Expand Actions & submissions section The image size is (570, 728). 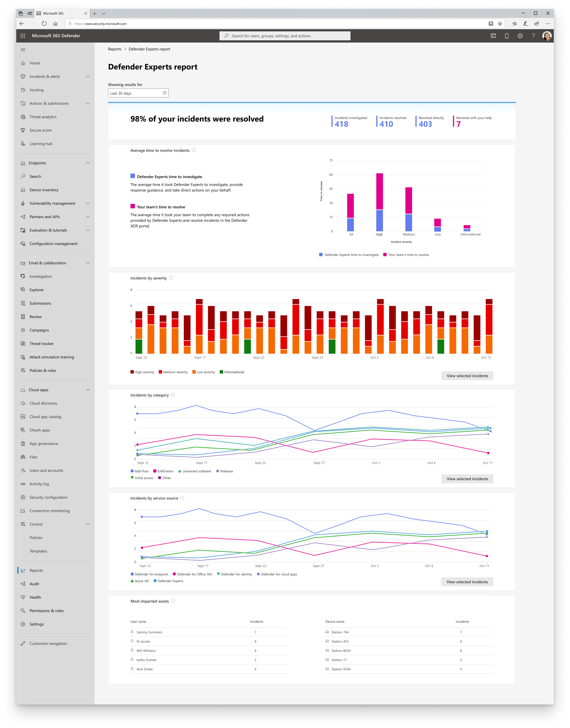pos(88,104)
